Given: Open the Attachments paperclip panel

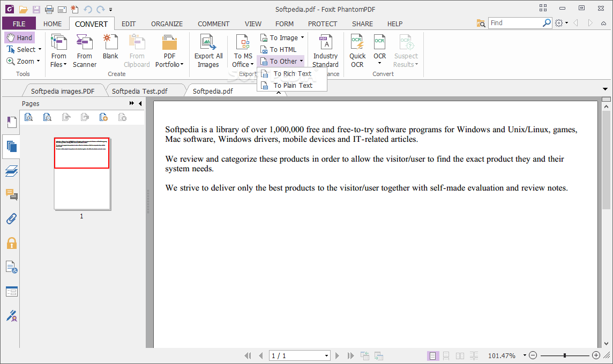Looking at the screenshot, I should coord(11,219).
